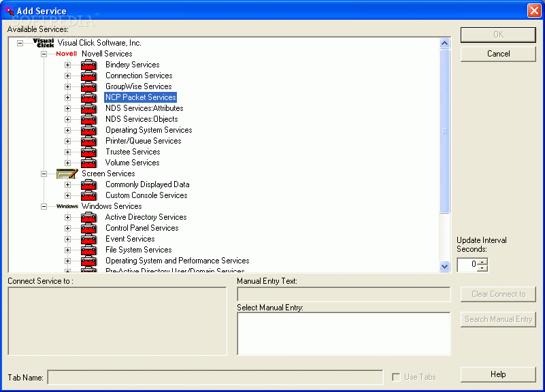Click the Manual Entry Text field
The height and width of the screenshot is (392, 545).
coord(344,295)
